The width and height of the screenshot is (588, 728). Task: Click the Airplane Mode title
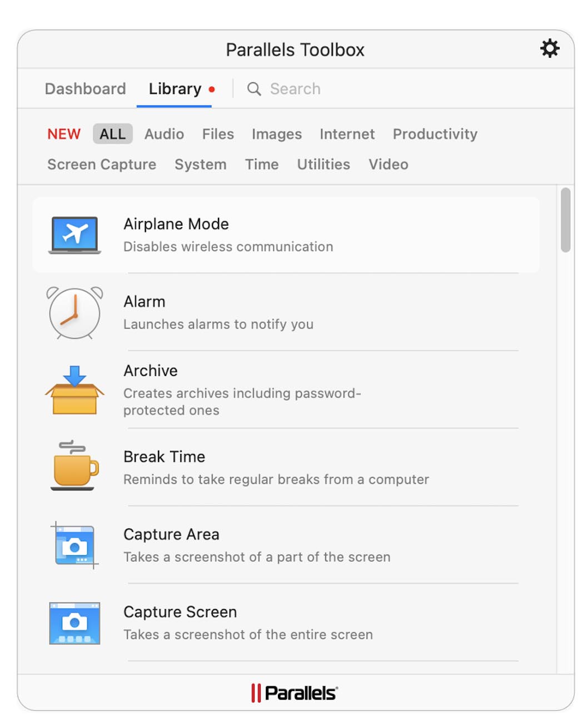click(x=176, y=224)
